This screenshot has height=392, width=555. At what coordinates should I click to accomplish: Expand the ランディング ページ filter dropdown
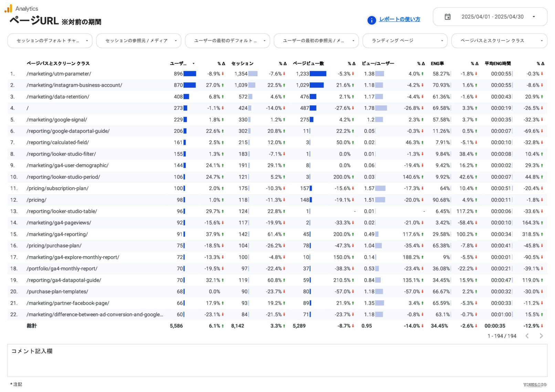405,41
